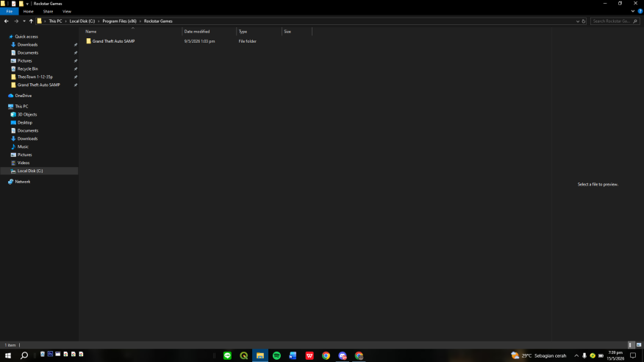Open Downloads under This PC
The height and width of the screenshot is (362, 644).
tap(27, 138)
